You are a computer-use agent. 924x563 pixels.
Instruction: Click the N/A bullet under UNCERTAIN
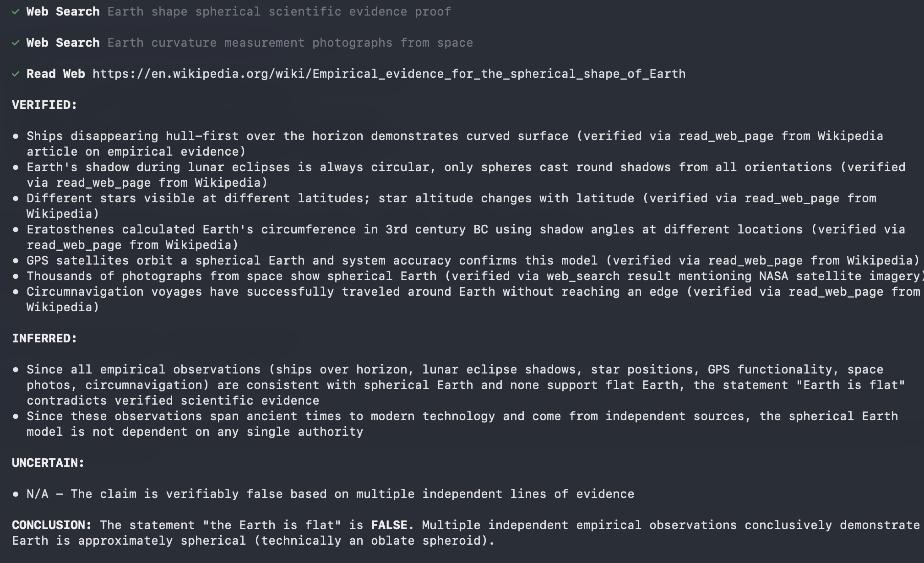point(330,494)
